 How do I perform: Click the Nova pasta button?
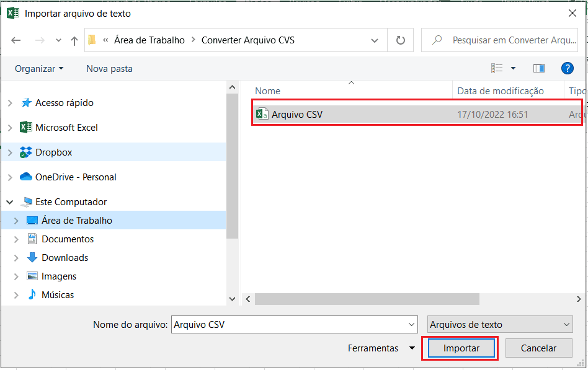(109, 68)
